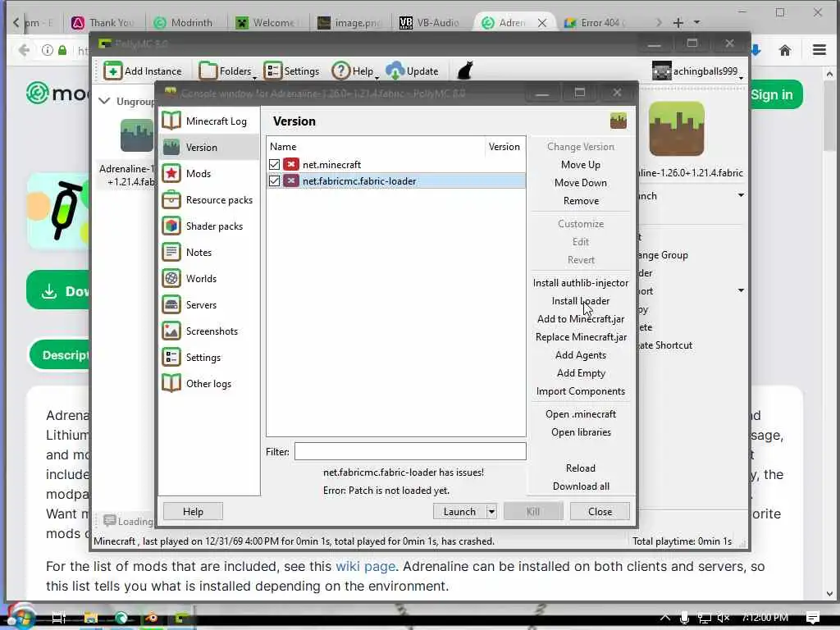Select the net.fabricmc.fabric-loader row
This screenshot has height=630, width=840.
point(396,181)
